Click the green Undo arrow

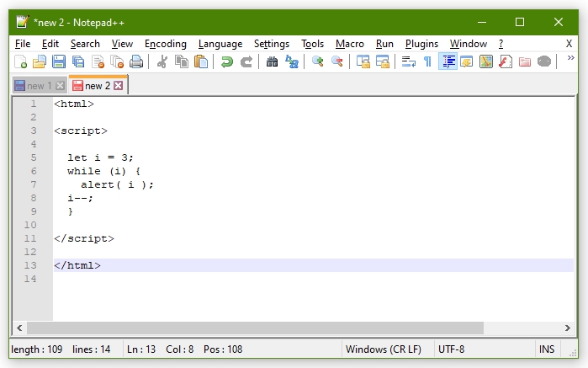click(x=227, y=61)
